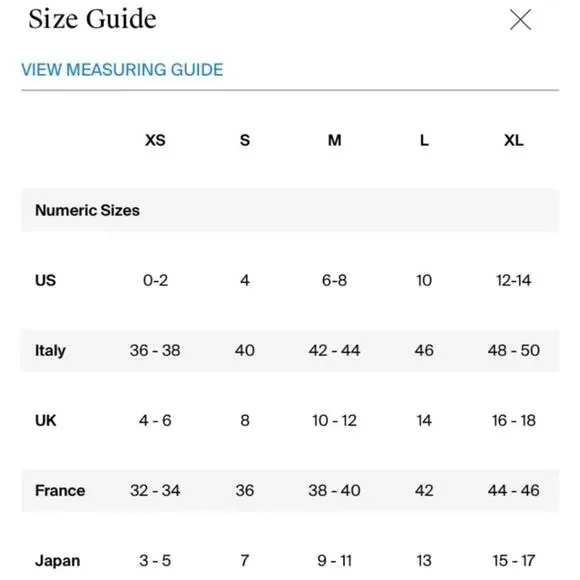Click the Italy size 42 - 44 cell

click(334, 350)
